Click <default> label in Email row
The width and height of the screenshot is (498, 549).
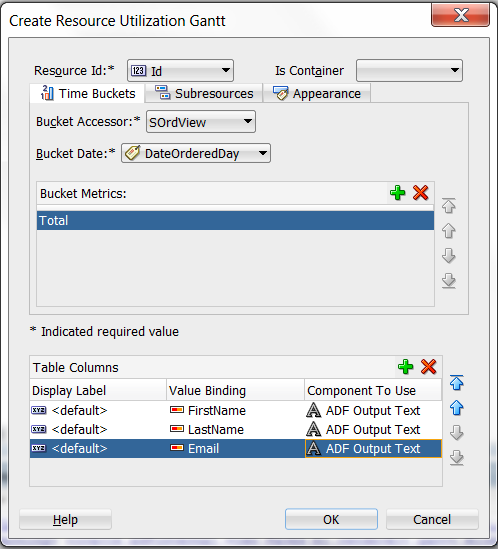tap(79, 448)
